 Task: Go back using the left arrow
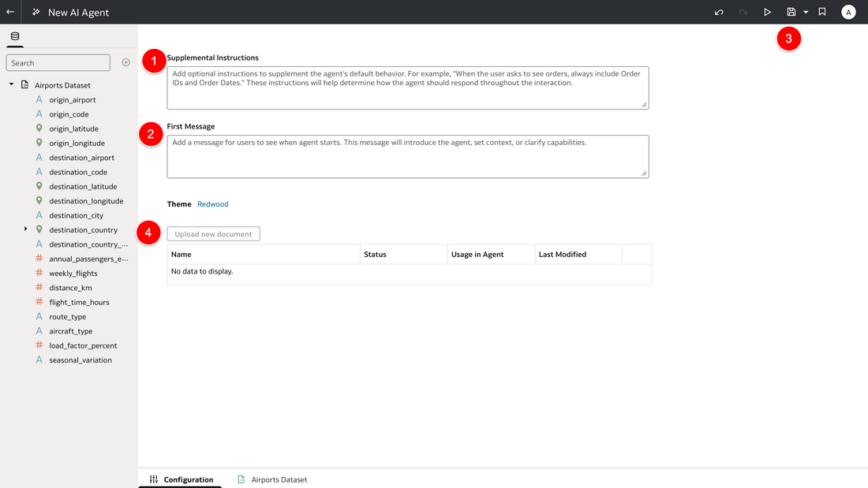[10, 12]
